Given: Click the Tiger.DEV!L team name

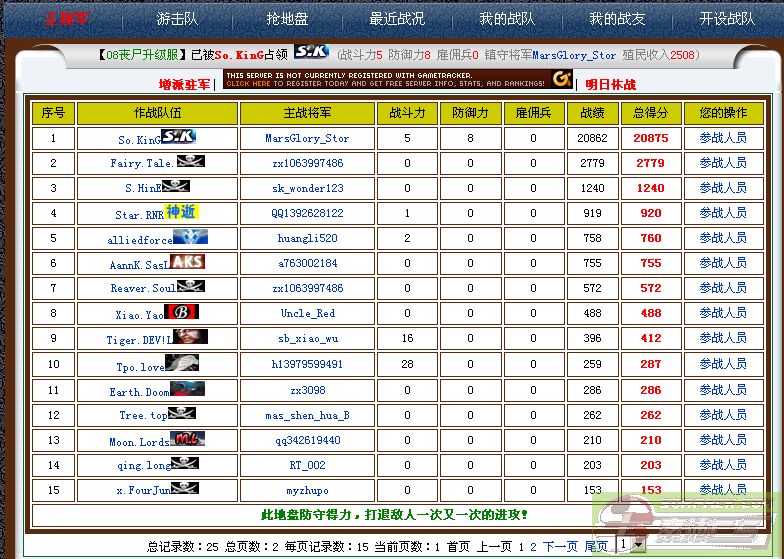Looking at the screenshot, I should point(139,340).
